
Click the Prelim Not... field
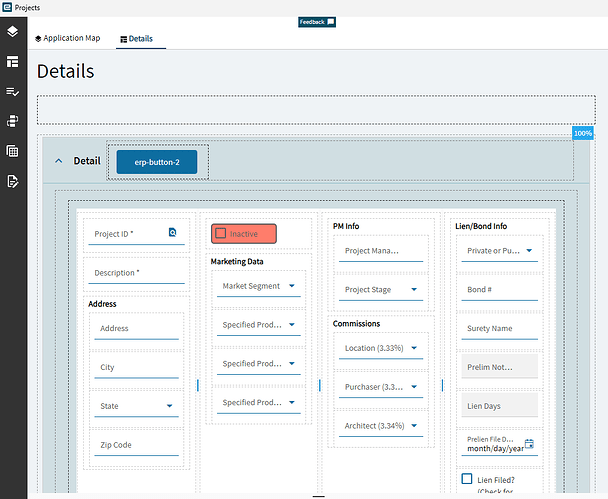[x=499, y=366]
